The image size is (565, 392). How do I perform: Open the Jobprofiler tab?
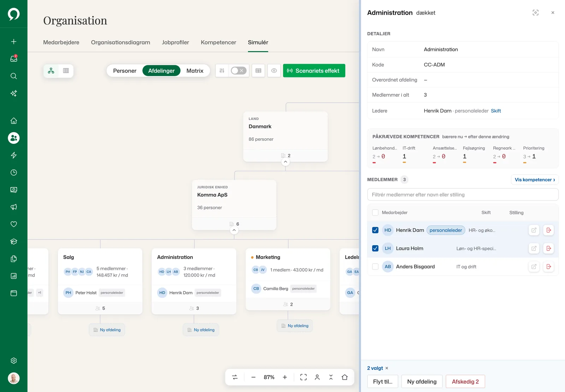point(176,42)
